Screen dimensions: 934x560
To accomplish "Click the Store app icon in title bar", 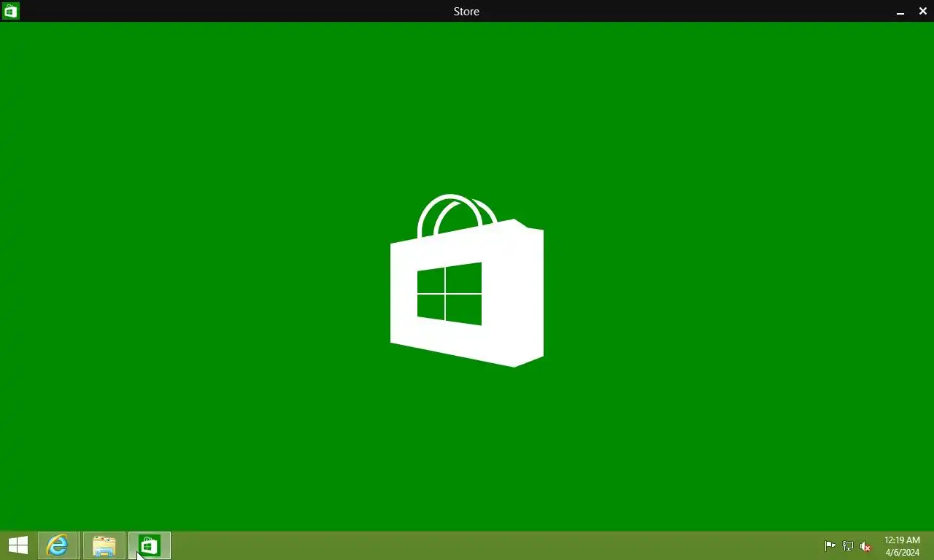I will (x=10, y=11).
